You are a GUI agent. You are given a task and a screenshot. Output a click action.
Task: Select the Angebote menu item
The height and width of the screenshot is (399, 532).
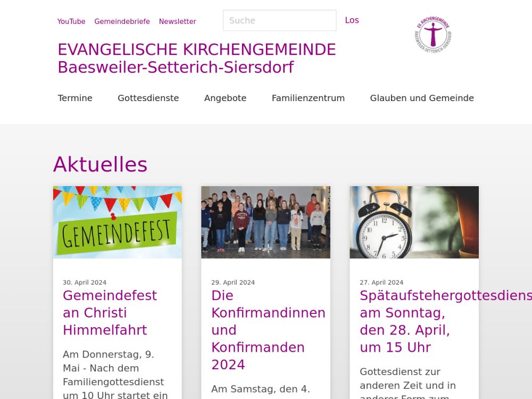click(225, 98)
